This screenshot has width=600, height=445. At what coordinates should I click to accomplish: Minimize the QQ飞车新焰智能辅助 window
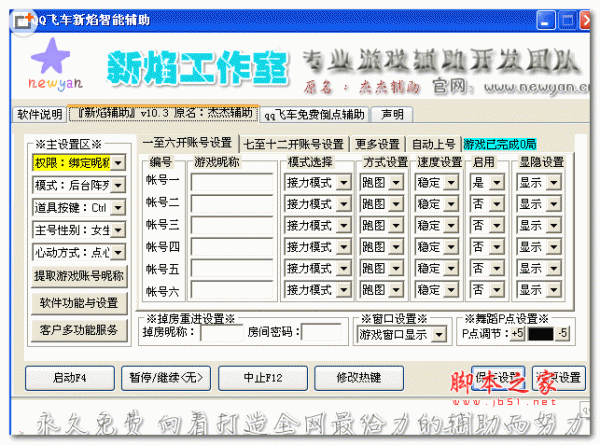(x=546, y=20)
